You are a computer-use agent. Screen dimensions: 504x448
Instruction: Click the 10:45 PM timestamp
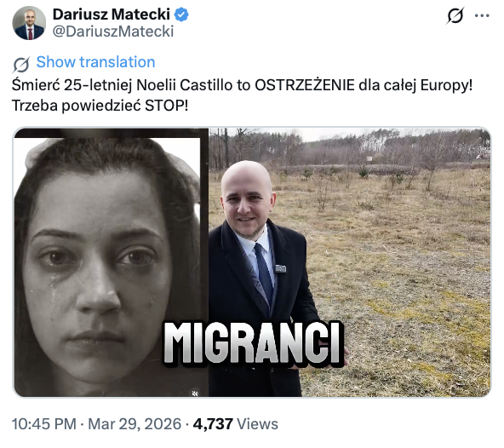[x=44, y=424]
